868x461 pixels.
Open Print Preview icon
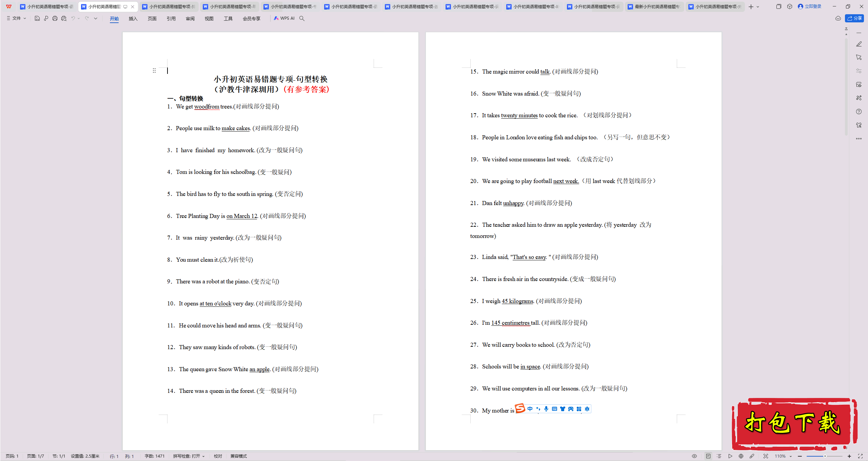click(63, 18)
